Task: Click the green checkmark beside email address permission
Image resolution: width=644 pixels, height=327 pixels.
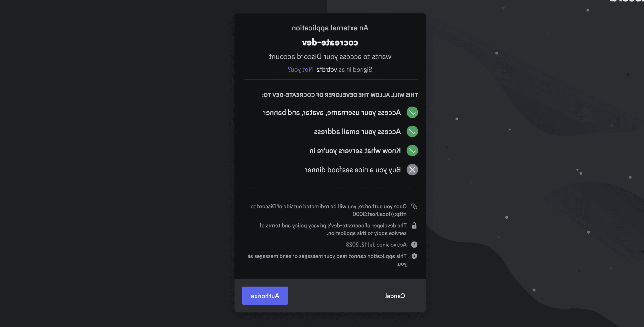Action: click(x=412, y=131)
